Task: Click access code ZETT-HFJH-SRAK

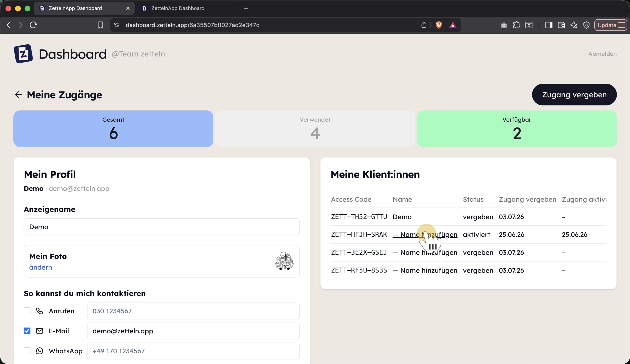Action: pyautogui.click(x=359, y=234)
